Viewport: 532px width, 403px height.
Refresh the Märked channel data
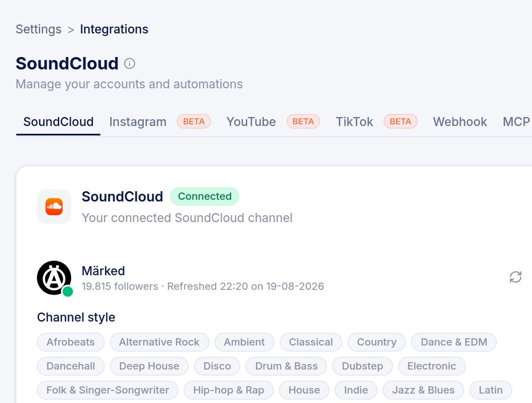515,277
